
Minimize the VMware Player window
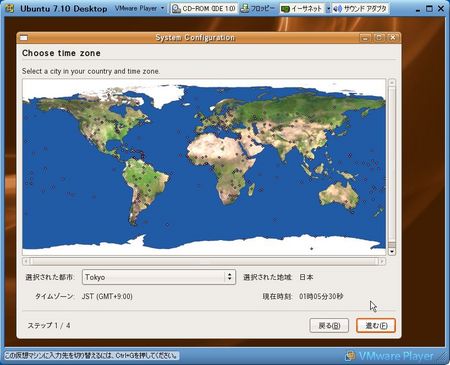tap(418, 9)
